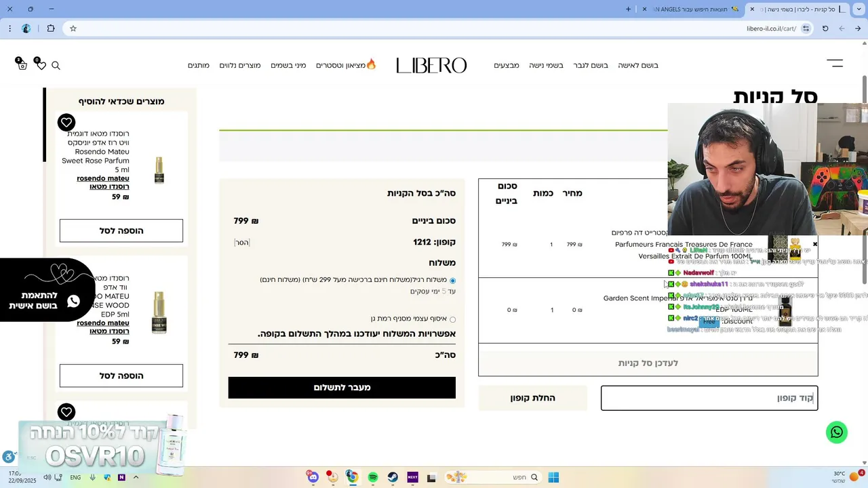Remove coupon 1212 via הסר link
The height and width of the screenshot is (488, 868).
(242, 243)
